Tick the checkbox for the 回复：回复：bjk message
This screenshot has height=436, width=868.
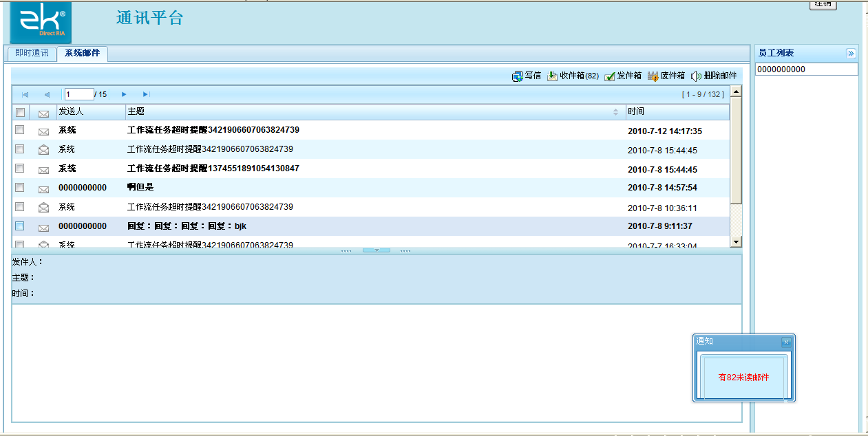20,226
